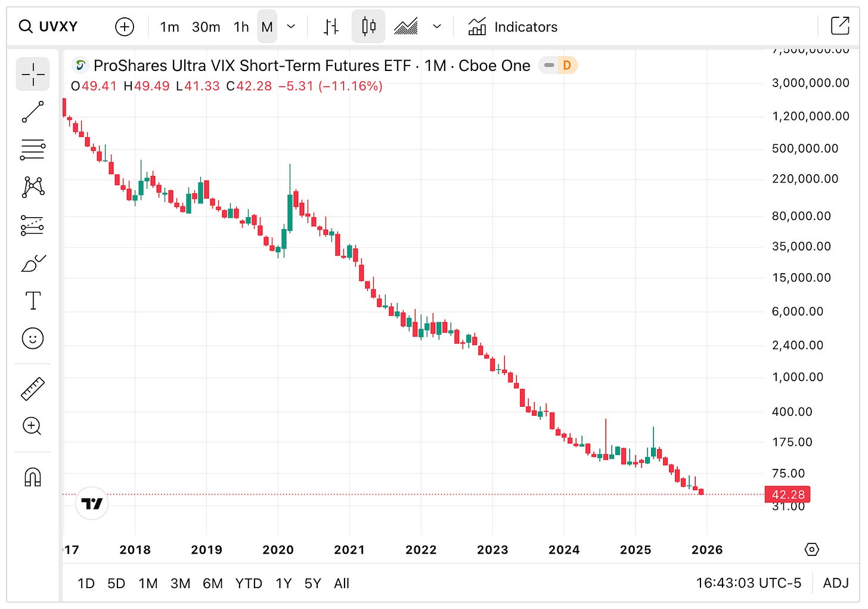This screenshot has width=868, height=609.
Task: Select the forecasting and measurement tool
Action: point(33,225)
